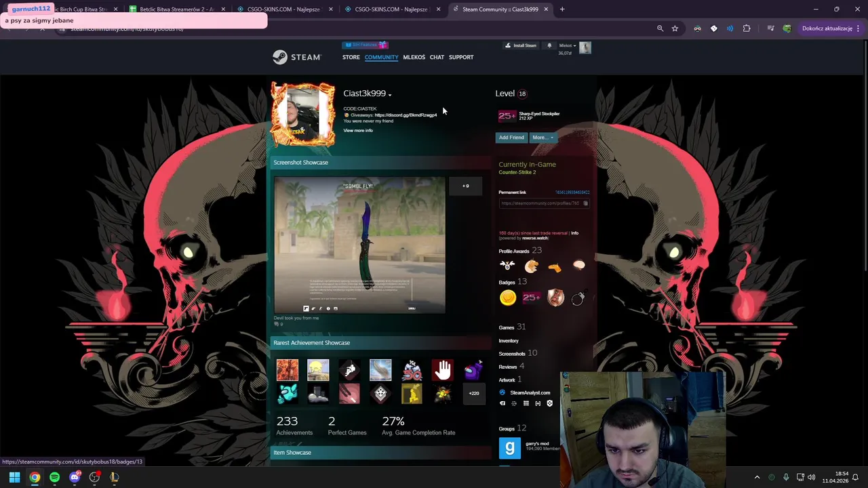Expand the Ciast3k999 name history dropdown
Image resolution: width=868 pixels, height=488 pixels.
(x=390, y=94)
